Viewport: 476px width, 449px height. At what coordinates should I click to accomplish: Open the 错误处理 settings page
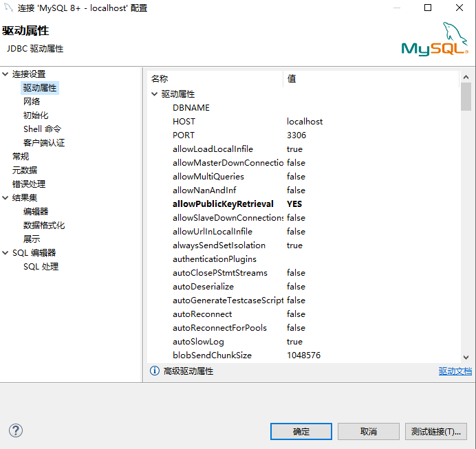(29, 184)
